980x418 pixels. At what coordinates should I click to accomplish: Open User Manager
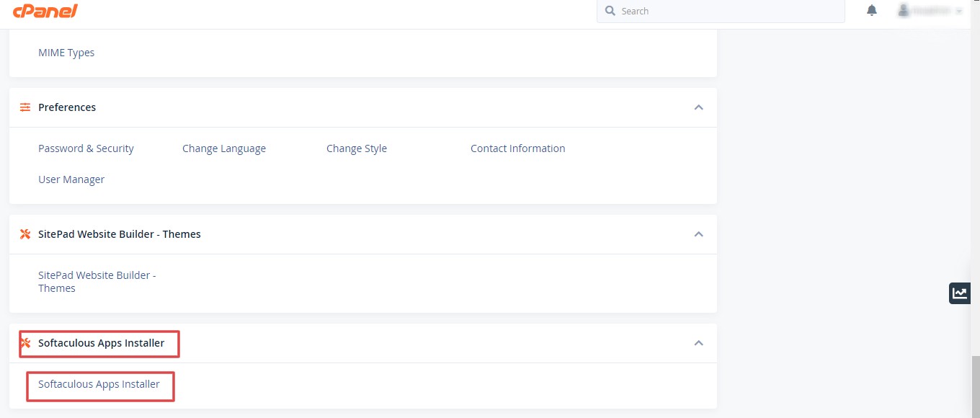(71, 179)
